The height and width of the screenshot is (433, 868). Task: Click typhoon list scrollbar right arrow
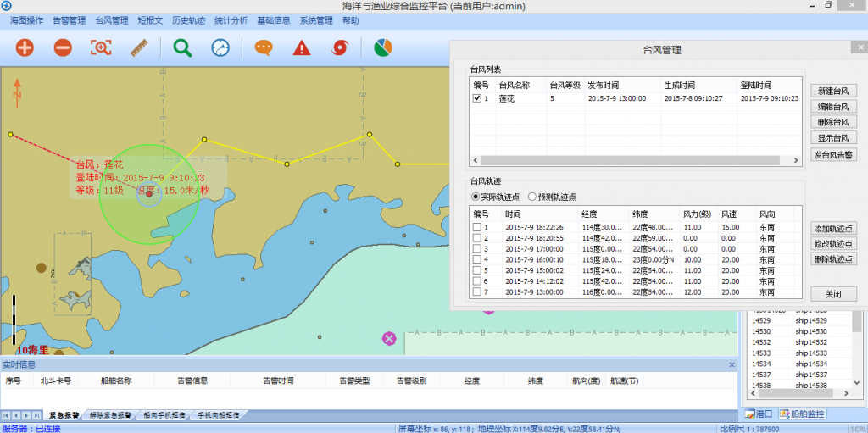tap(796, 161)
